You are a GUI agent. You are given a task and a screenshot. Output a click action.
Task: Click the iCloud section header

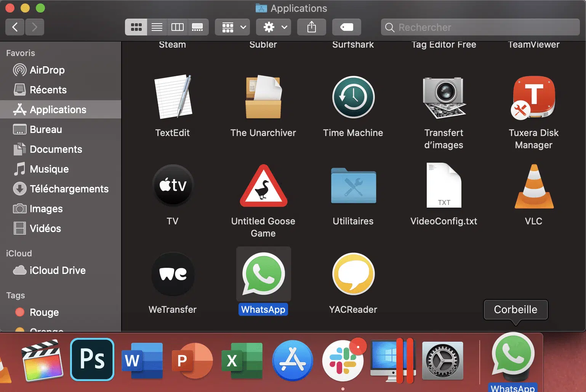click(19, 254)
